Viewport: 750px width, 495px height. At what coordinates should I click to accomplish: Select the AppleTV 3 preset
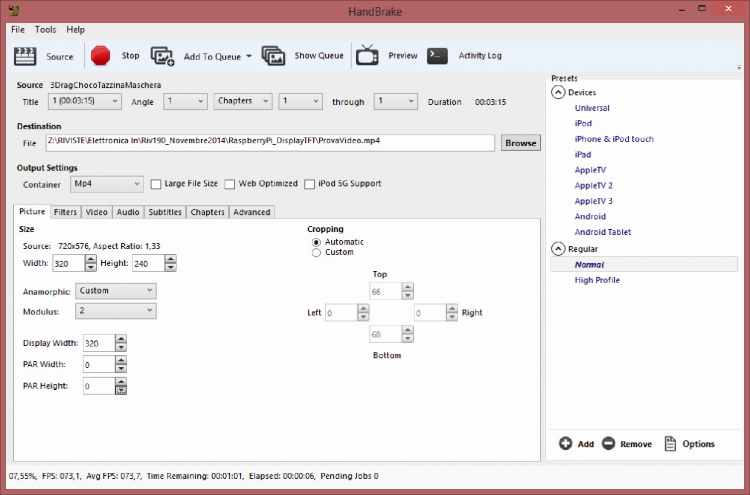[x=594, y=201]
